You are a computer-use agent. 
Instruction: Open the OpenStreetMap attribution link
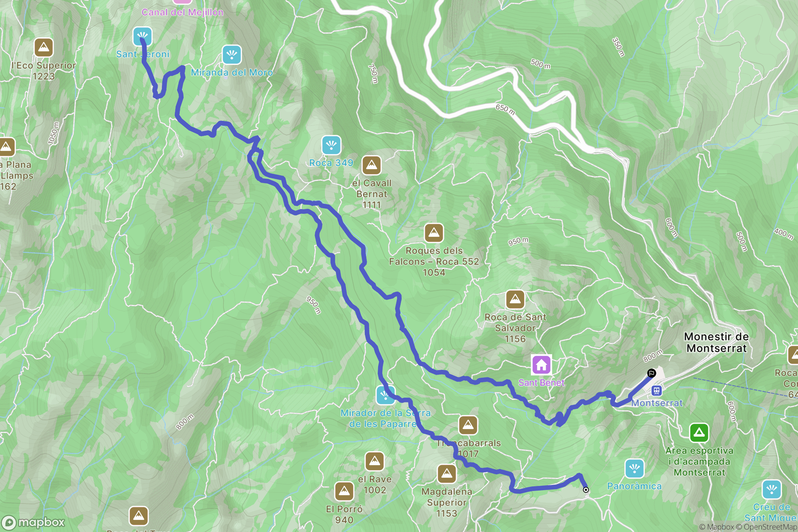(x=766, y=527)
